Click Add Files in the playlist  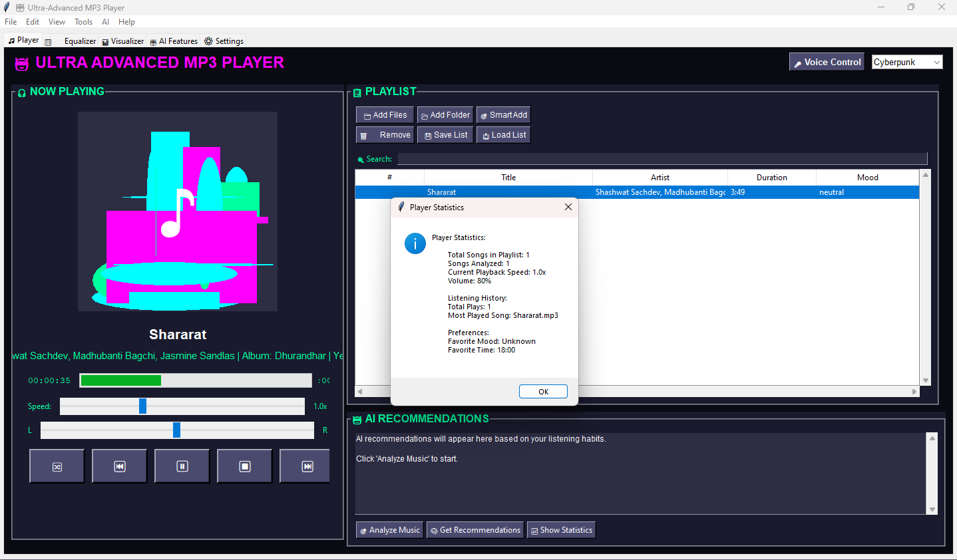pyautogui.click(x=385, y=115)
